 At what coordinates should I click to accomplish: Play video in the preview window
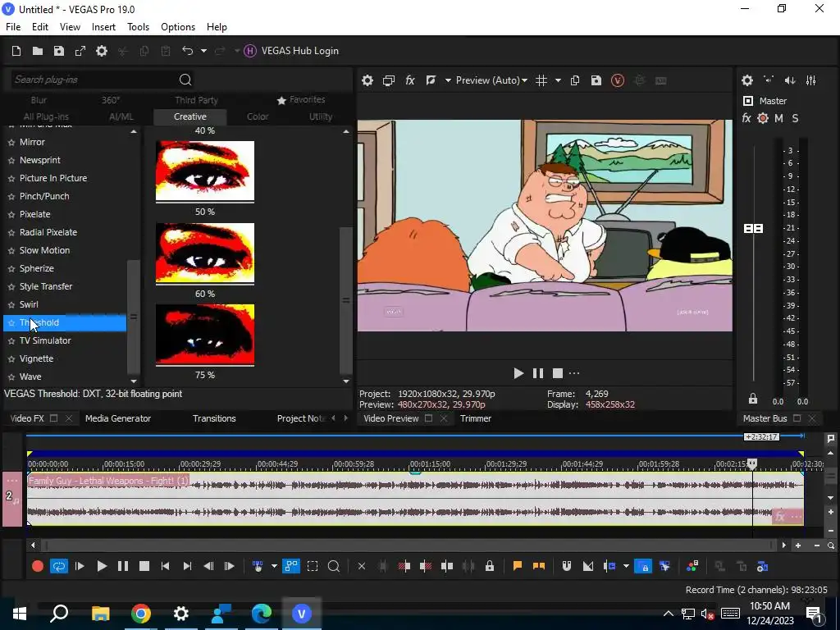(x=518, y=373)
